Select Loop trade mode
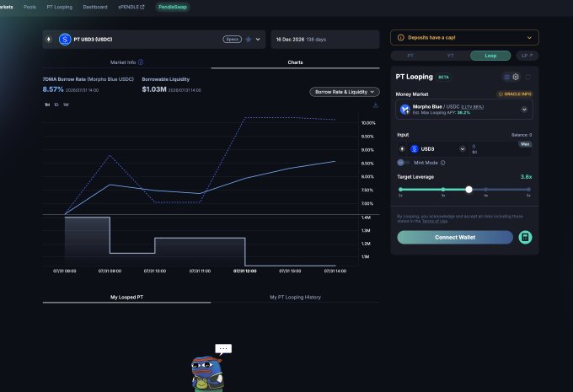This screenshot has width=573, height=392. point(490,56)
